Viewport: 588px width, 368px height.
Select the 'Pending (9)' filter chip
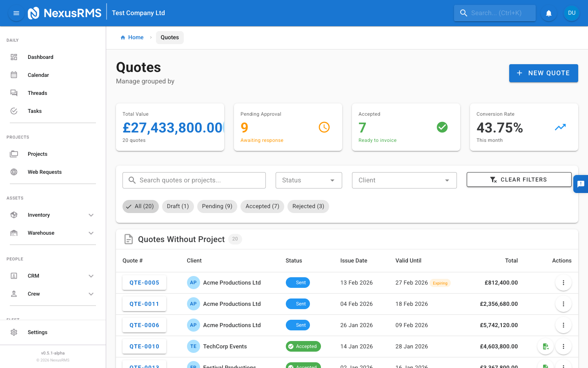(x=217, y=206)
